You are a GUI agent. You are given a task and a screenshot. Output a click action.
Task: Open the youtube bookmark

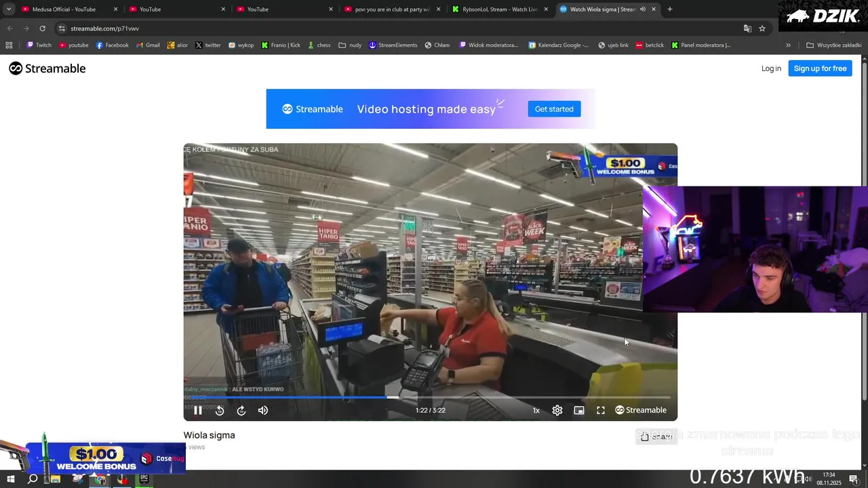pyautogui.click(x=74, y=45)
